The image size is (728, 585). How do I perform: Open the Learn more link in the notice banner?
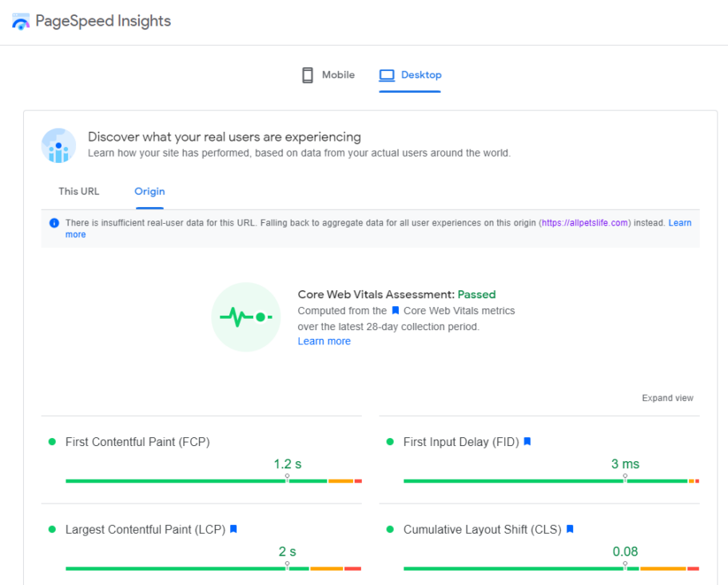click(x=680, y=222)
